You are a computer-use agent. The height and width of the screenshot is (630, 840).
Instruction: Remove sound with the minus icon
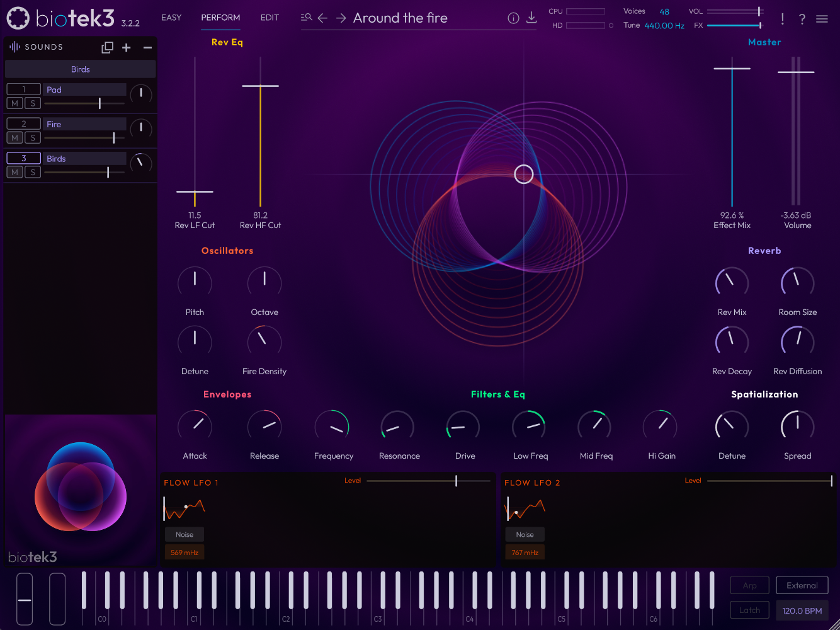click(x=147, y=47)
